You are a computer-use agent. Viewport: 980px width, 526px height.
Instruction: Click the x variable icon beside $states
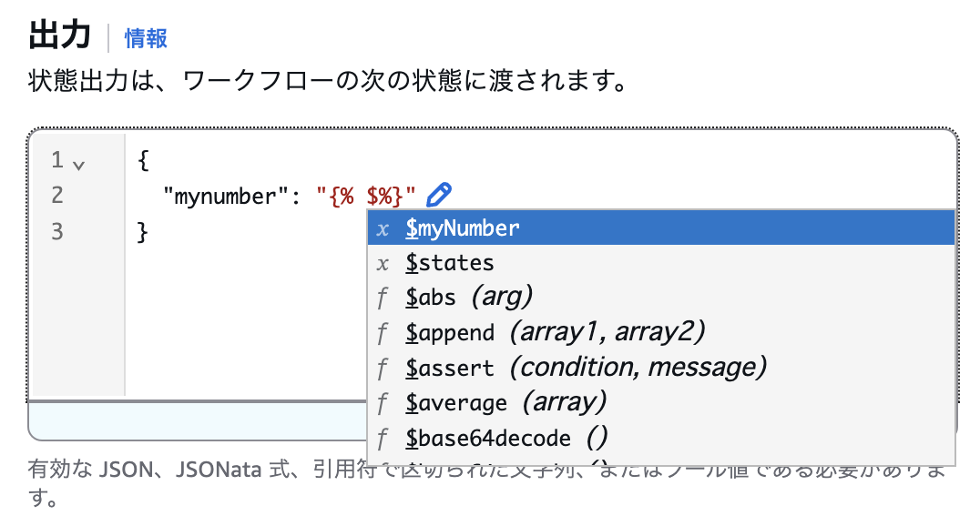[x=383, y=263]
